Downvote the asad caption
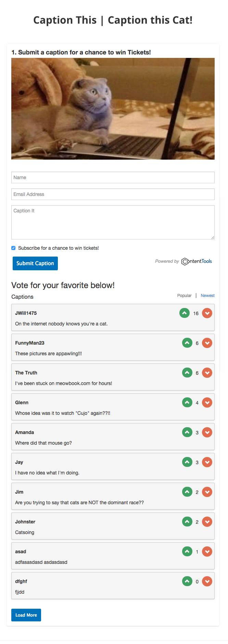The width and height of the screenshot is (228, 644). 207,552
